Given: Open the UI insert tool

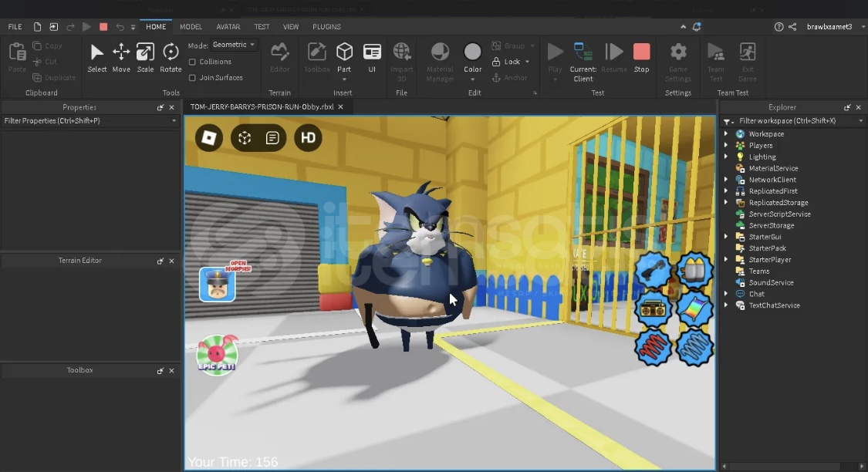Looking at the screenshot, I should click(372, 52).
